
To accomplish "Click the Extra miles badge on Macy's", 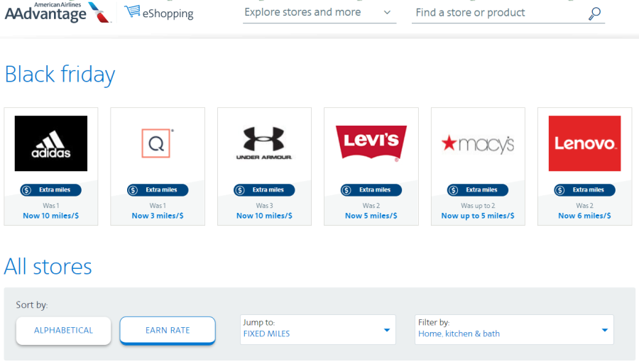I will click(478, 190).
